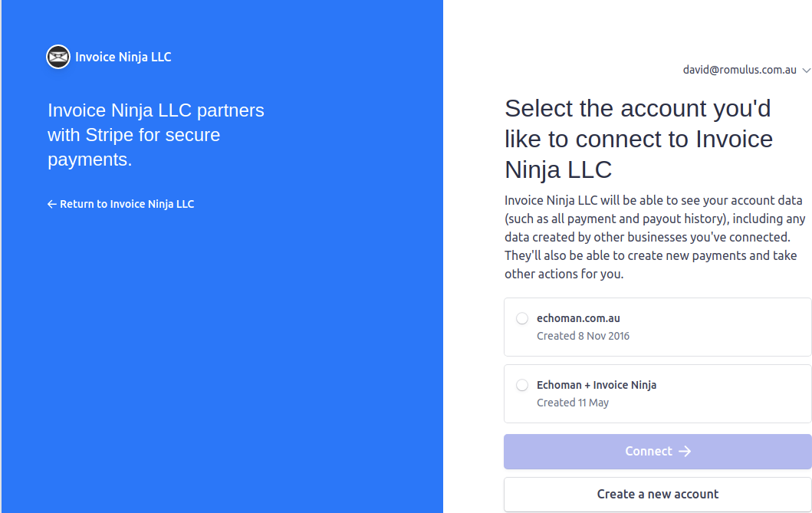The width and height of the screenshot is (812, 513).
Task: Expand the chevron next to david@romulus.com.au
Action: coord(806,71)
